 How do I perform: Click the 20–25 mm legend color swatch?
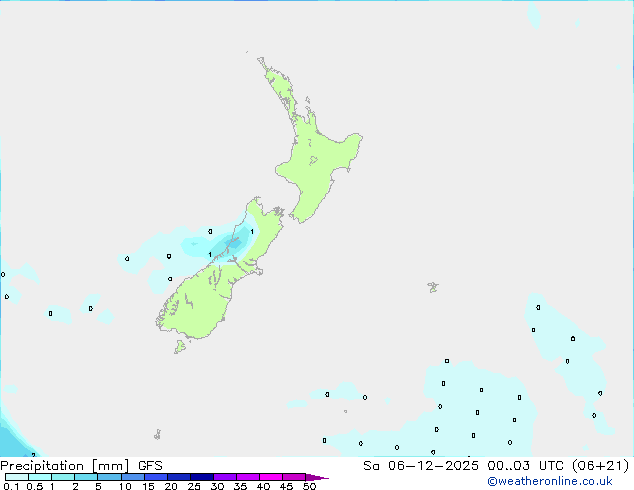click(179, 477)
